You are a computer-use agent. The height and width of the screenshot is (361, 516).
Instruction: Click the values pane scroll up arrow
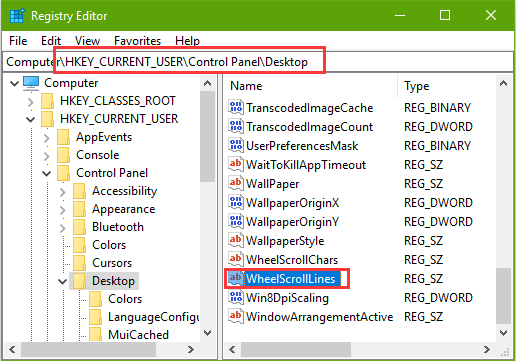[x=504, y=83]
